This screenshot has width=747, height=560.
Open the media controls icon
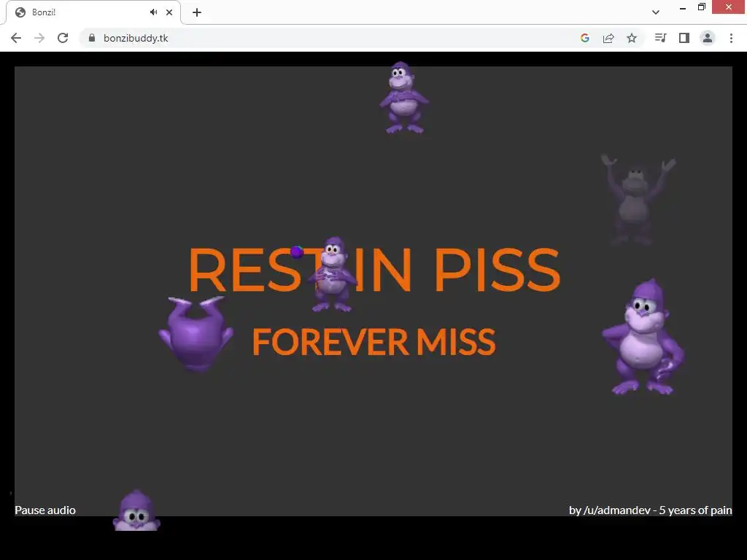[x=660, y=38]
